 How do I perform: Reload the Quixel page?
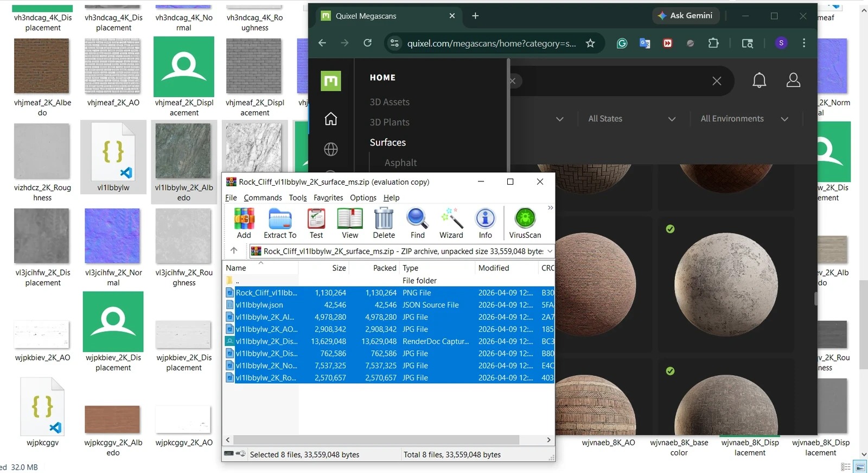click(x=367, y=43)
